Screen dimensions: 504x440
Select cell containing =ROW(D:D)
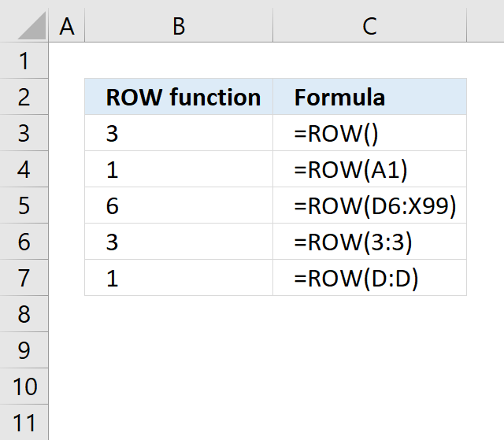tap(369, 278)
